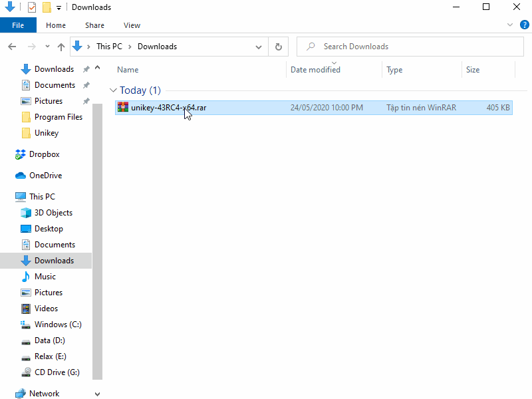Open pinned Downloads in Quick access
This screenshot has height=399, width=532.
click(x=54, y=69)
